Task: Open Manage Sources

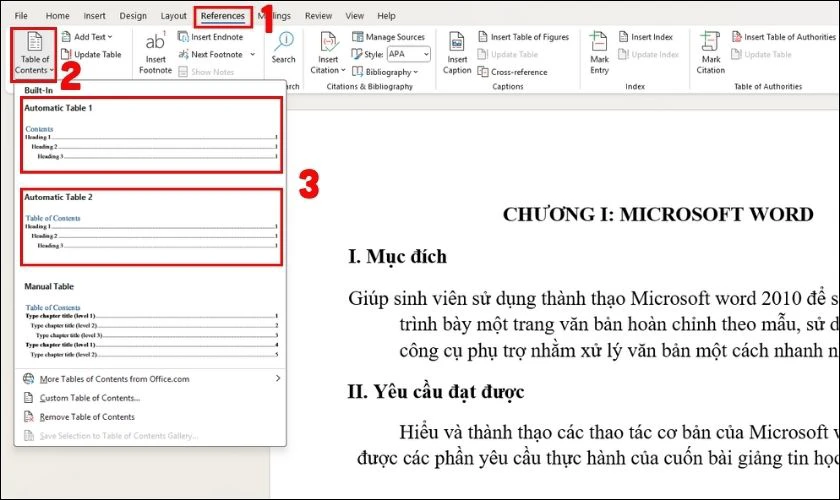Action: pos(388,37)
